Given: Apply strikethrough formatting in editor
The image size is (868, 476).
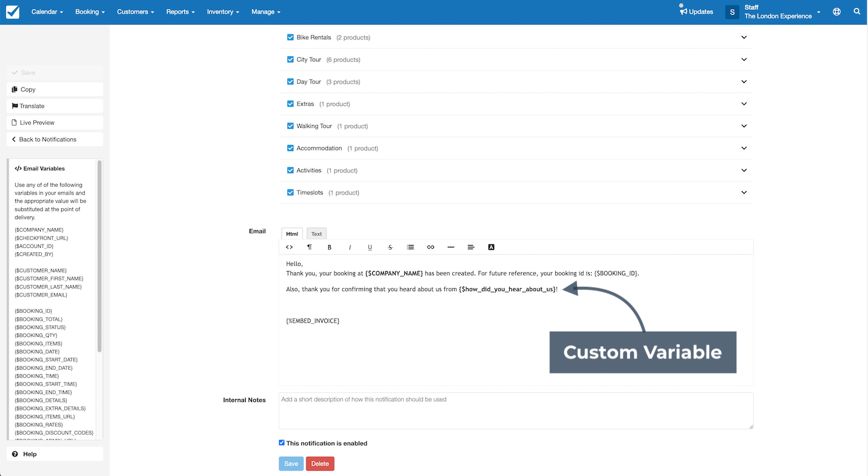Looking at the screenshot, I should tap(390, 247).
